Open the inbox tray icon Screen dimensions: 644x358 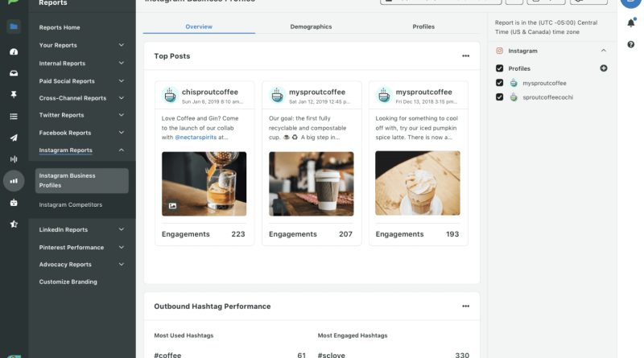(14, 73)
